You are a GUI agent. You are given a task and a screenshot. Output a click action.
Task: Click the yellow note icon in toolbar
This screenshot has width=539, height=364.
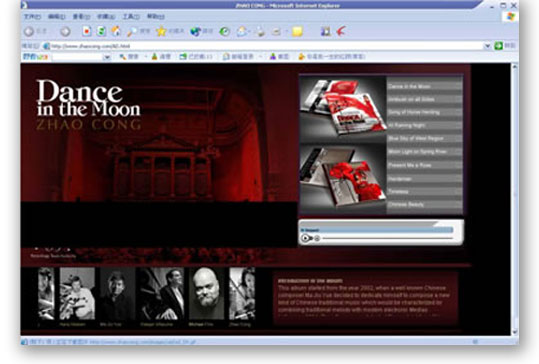click(x=297, y=32)
